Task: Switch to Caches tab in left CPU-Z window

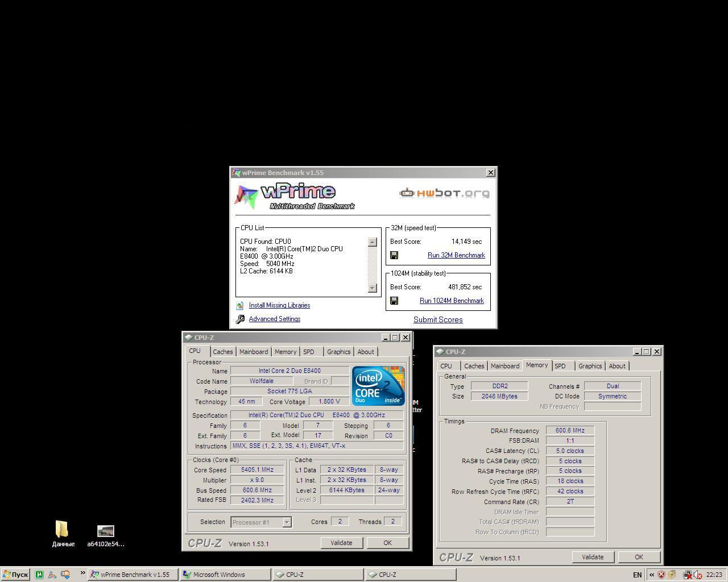Action: point(223,352)
